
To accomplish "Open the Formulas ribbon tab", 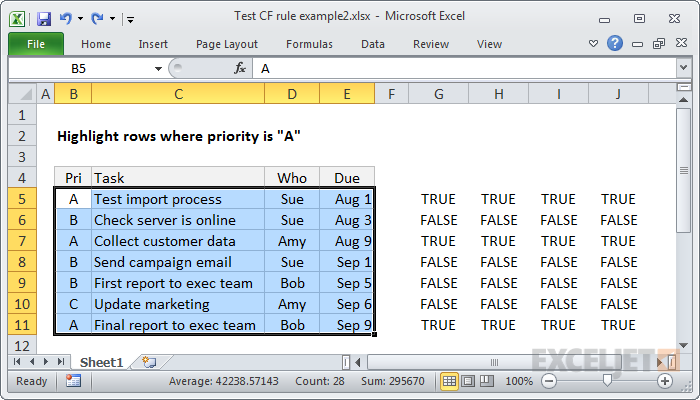I will (309, 44).
